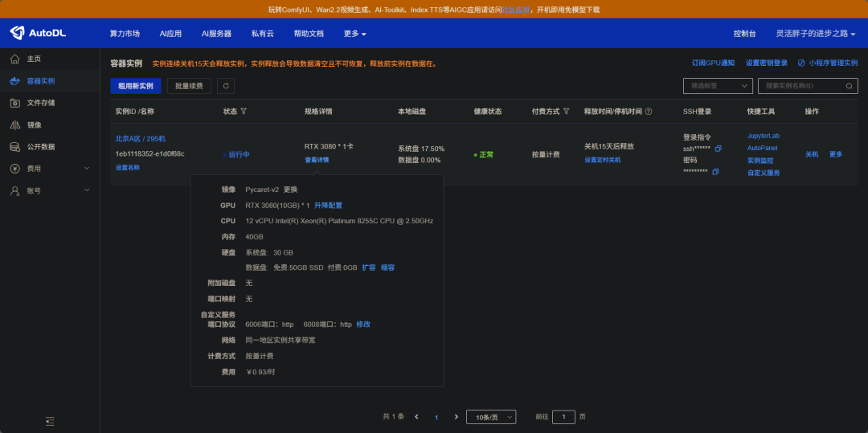This screenshot has height=433, width=868.
Task: Collapse the sidebar with bottom toggle icon
Action: coord(50,422)
